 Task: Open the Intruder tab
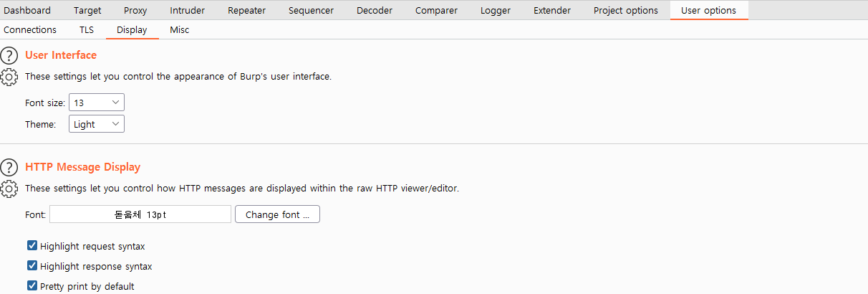[x=187, y=10]
